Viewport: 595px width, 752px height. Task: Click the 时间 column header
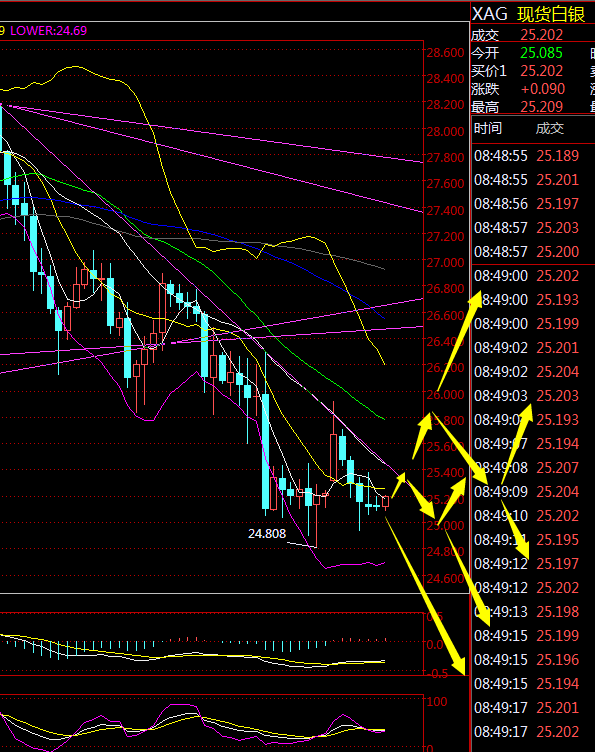point(488,128)
